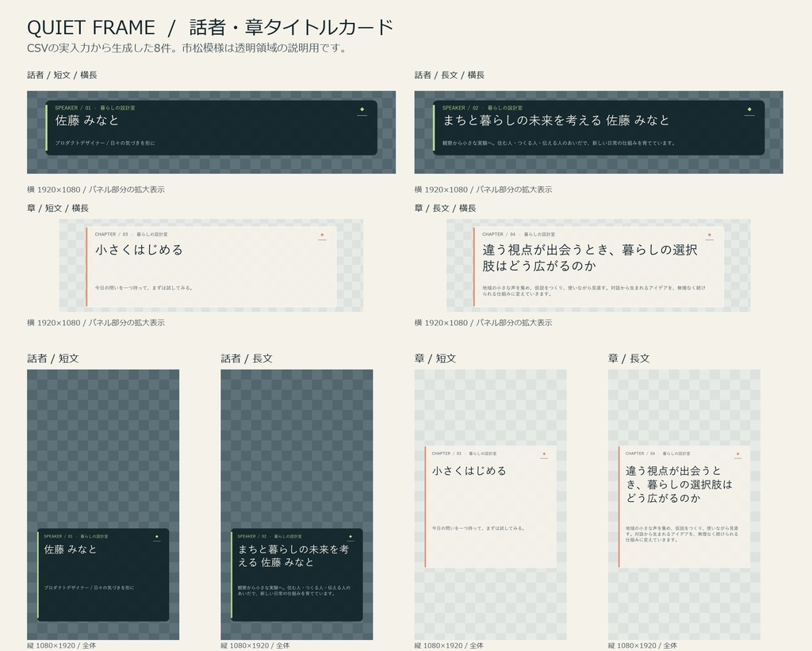Click the title 小さくはじめる in the landscape chapter card
The image size is (812, 651).
[139, 250]
